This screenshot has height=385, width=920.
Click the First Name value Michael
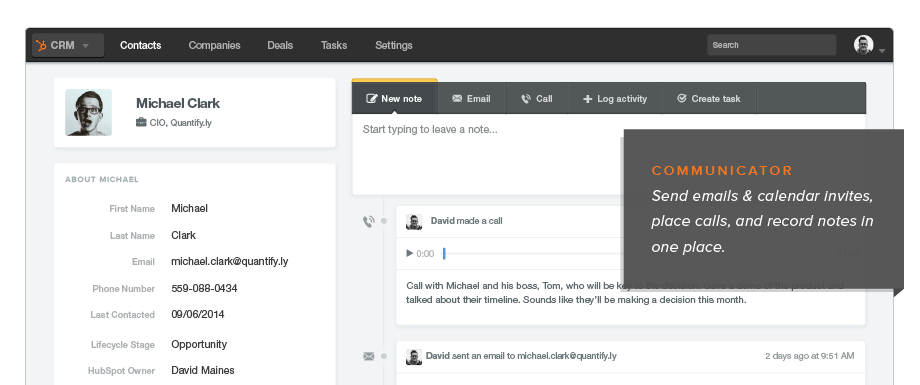pyautogui.click(x=190, y=208)
